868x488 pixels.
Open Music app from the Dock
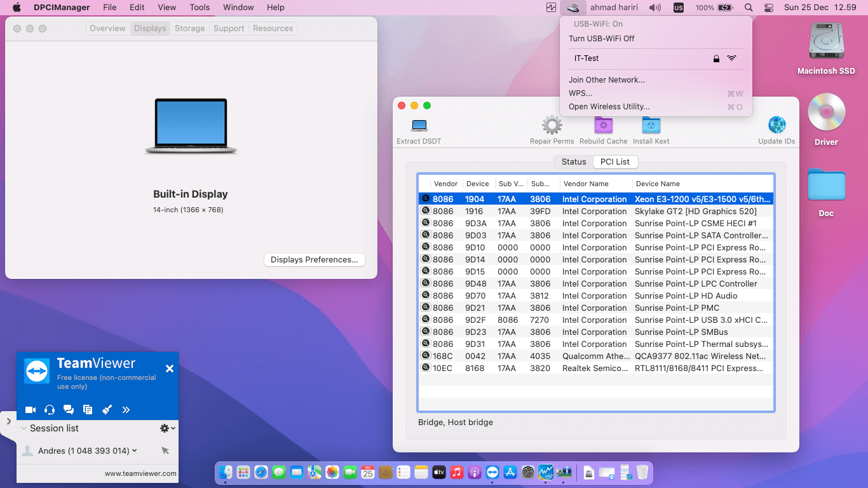(x=457, y=472)
